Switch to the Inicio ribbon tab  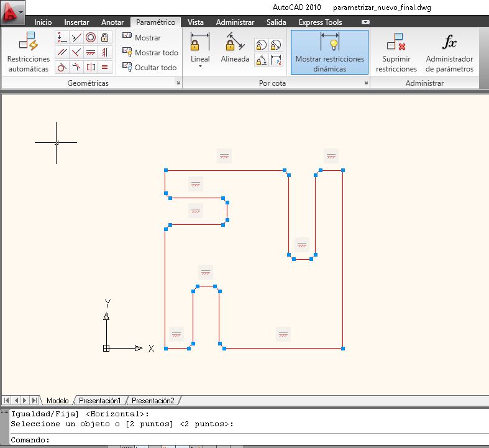[x=43, y=22]
